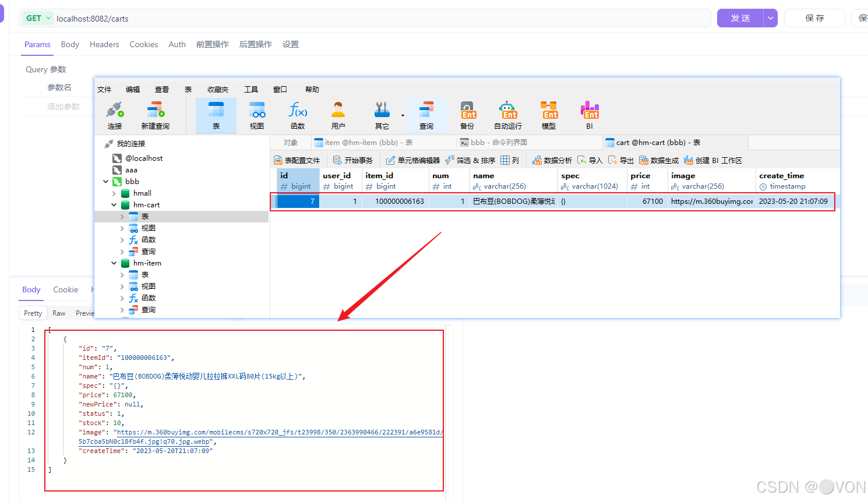Click Filter & Sort (筛选 & 排序)
Image resolution: width=868 pixels, height=502 pixels.
tap(470, 160)
